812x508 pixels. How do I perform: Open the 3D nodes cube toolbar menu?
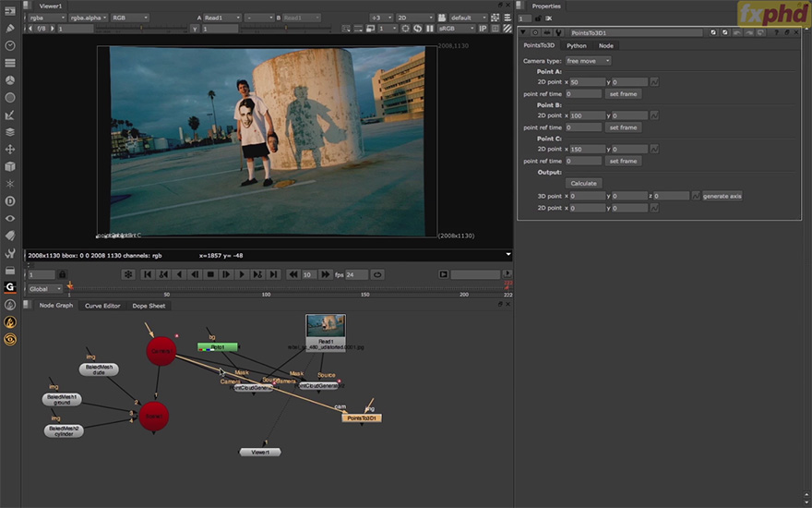point(10,166)
